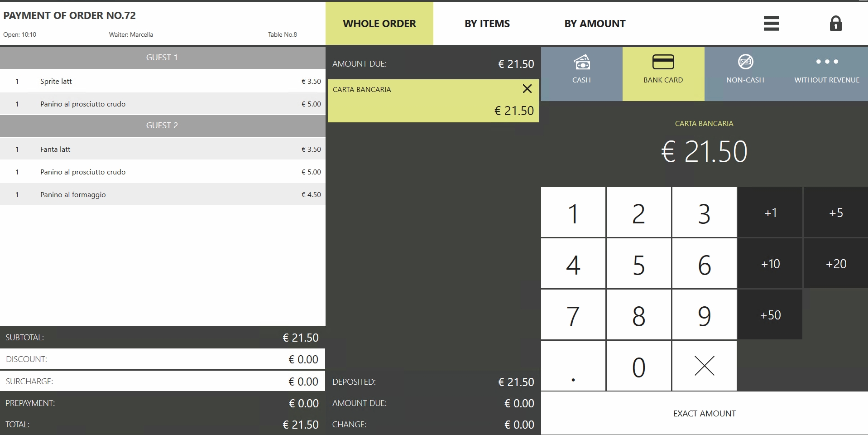
Task: Lock the terminal with padlock icon
Action: [835, 24]
